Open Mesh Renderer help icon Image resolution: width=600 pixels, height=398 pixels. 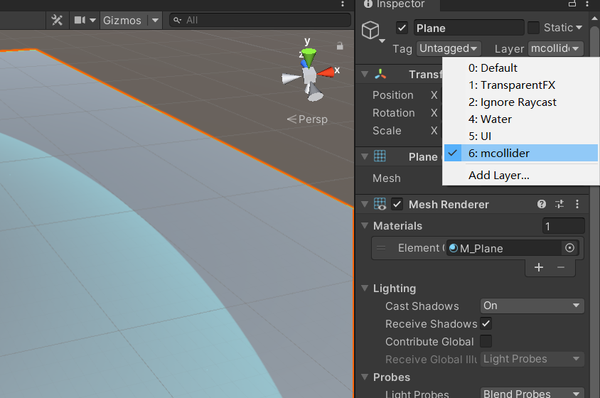click(541, 204)
